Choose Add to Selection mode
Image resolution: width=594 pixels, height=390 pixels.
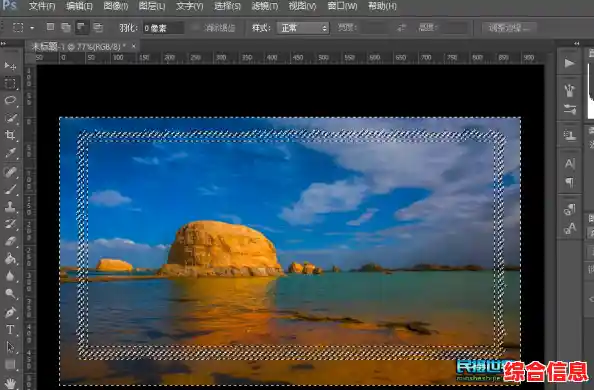(66, 27)
